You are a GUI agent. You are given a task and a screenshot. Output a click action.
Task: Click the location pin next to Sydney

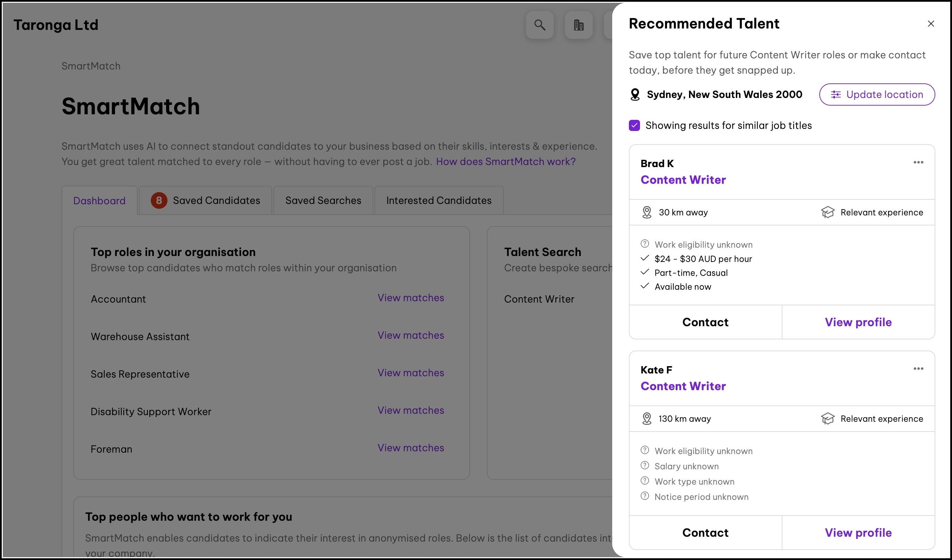pyautogui.click(x=635, y=94)
